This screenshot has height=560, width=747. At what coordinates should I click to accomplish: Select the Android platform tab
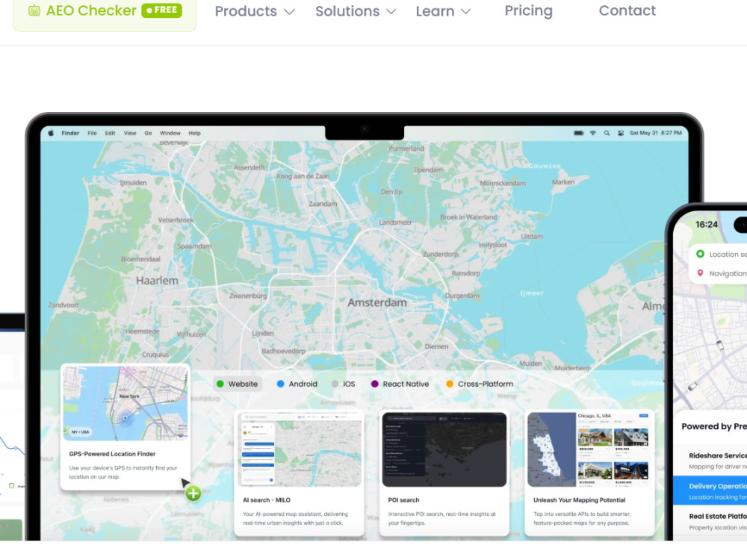click(x=297, y=384)
